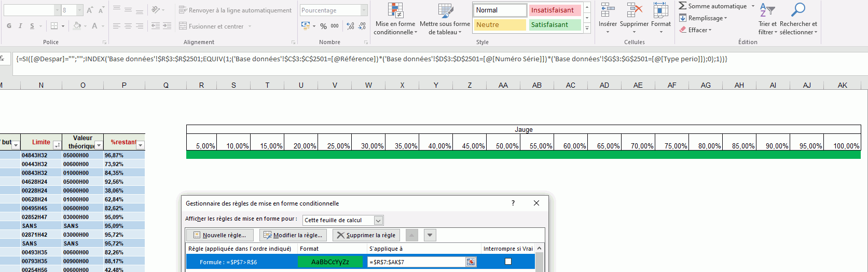Click the range selector icon in S'applique à
The width and height of the screenshot is (868, 272).
click(471, 262)
